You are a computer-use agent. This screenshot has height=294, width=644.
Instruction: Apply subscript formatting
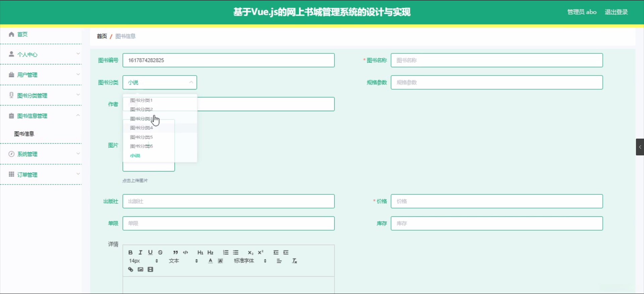click(251, 252)
